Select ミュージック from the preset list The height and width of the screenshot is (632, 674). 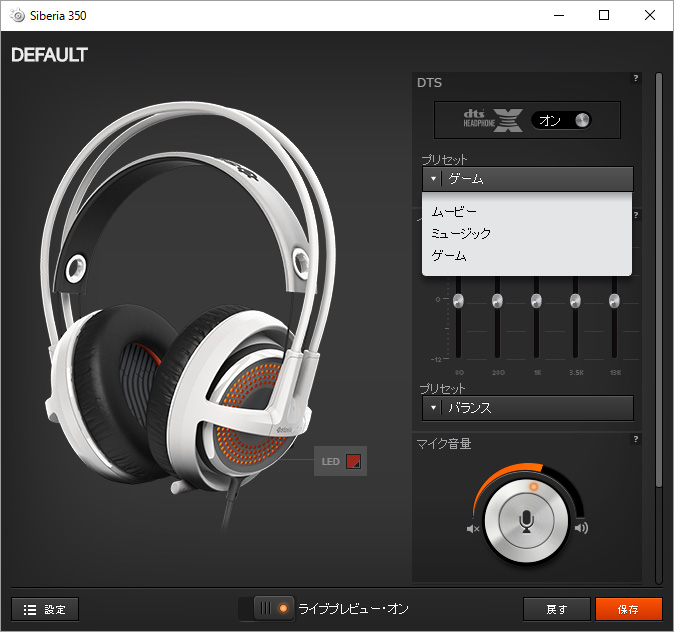pos(461,233)
